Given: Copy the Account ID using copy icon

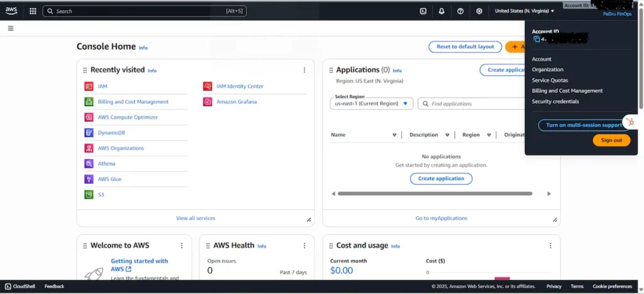Looking at the screenshot, I should (536, 39).
